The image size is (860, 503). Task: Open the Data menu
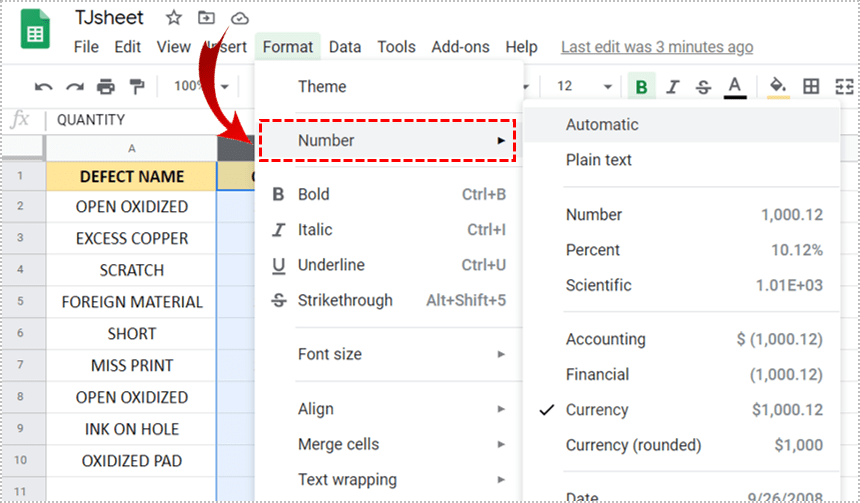(345, 47)
